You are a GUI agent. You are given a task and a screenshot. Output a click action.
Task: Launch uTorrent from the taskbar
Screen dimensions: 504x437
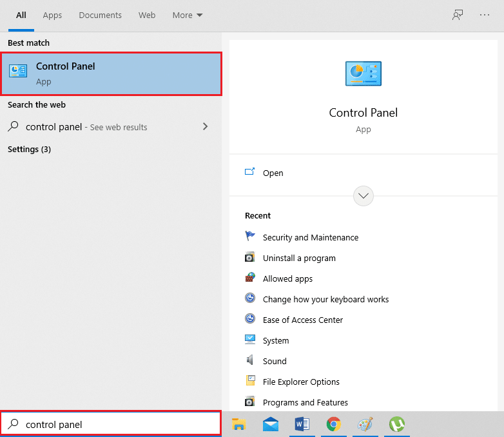[x=396, y=424]
